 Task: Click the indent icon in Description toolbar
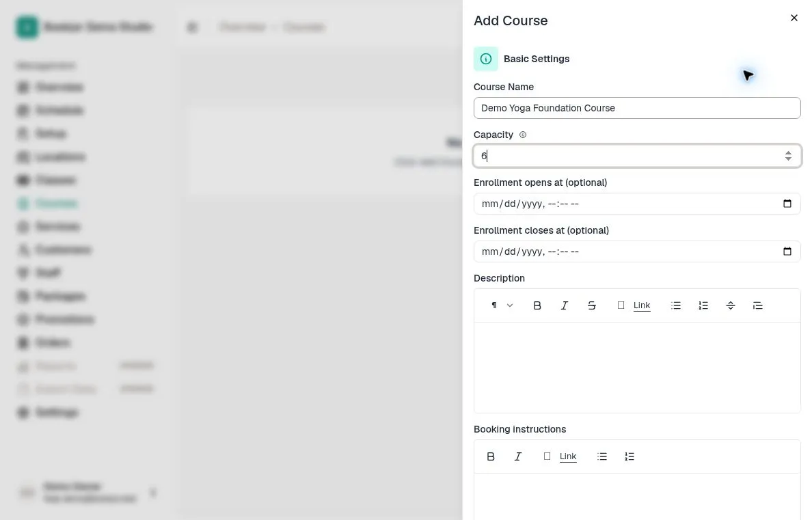(757, 305)
